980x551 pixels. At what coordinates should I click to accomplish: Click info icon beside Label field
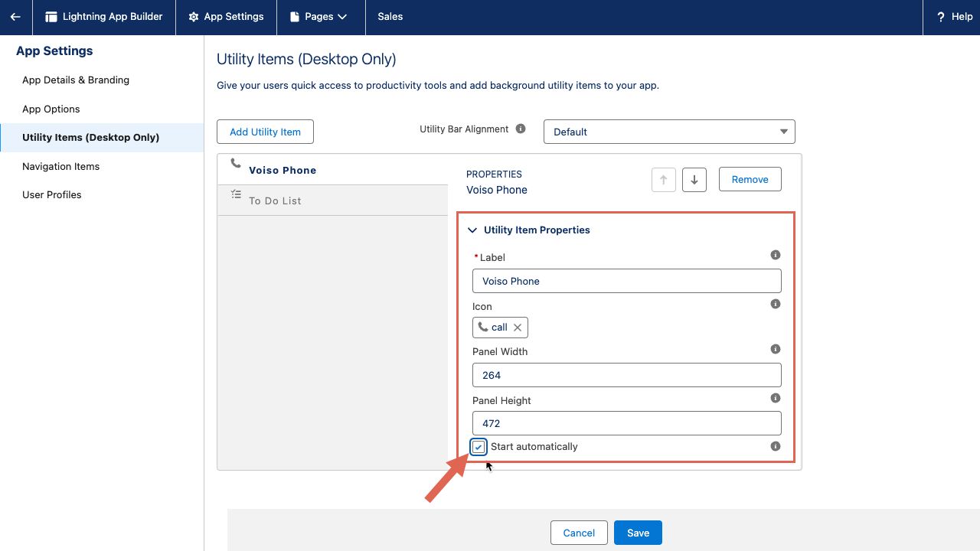[776, 255]
